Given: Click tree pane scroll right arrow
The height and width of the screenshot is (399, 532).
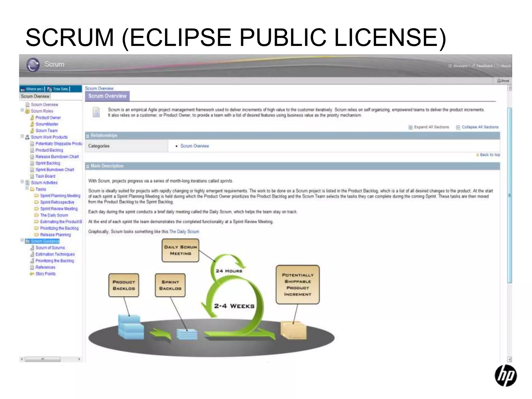Looking at the screenshot, I should pyautogui.click(x=79, y=359).
